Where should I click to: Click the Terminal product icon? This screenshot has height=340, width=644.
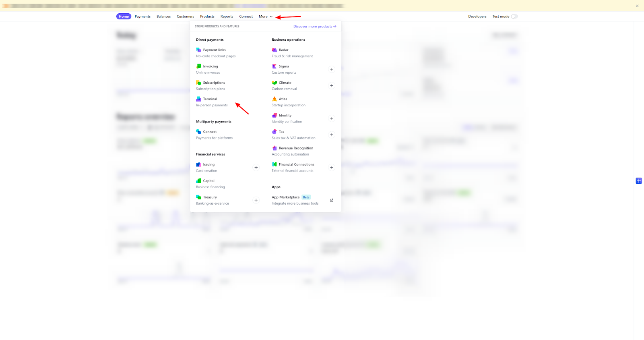[x=198, y=99]
